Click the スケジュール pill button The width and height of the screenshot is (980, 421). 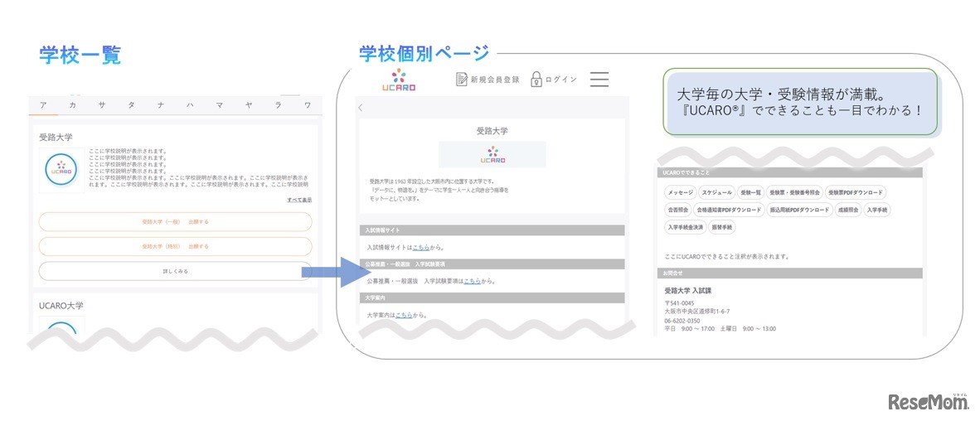pyautogui.click(x=717, y=193)
